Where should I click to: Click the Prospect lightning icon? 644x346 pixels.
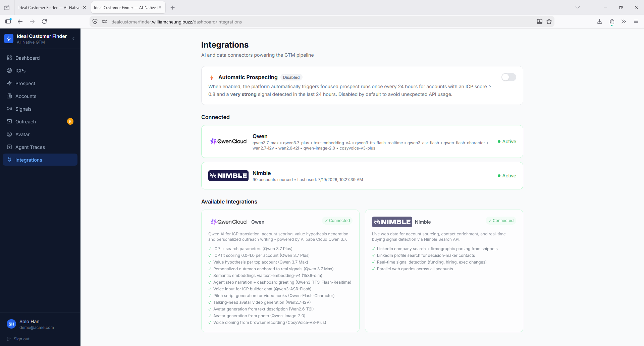9,83
